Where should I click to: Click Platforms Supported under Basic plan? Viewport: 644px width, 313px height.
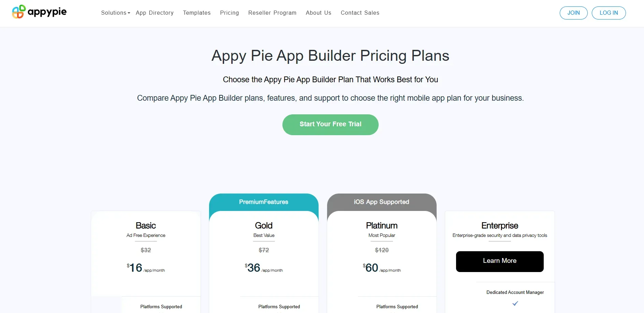coord(161,307)
